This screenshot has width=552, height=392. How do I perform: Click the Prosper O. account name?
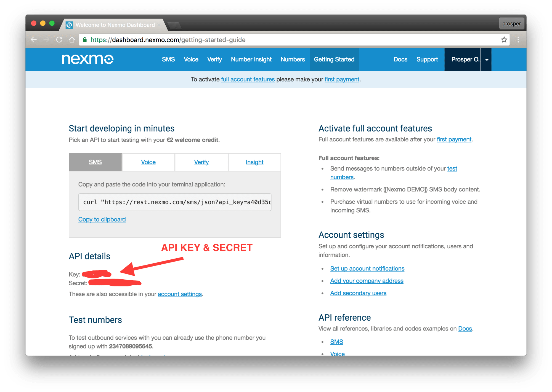click(x=465, y=60)
